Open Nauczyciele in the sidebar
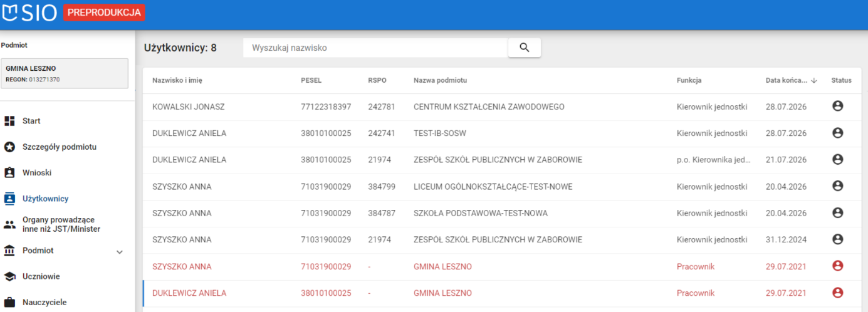The image size is (868, 312). coord(44,302)
